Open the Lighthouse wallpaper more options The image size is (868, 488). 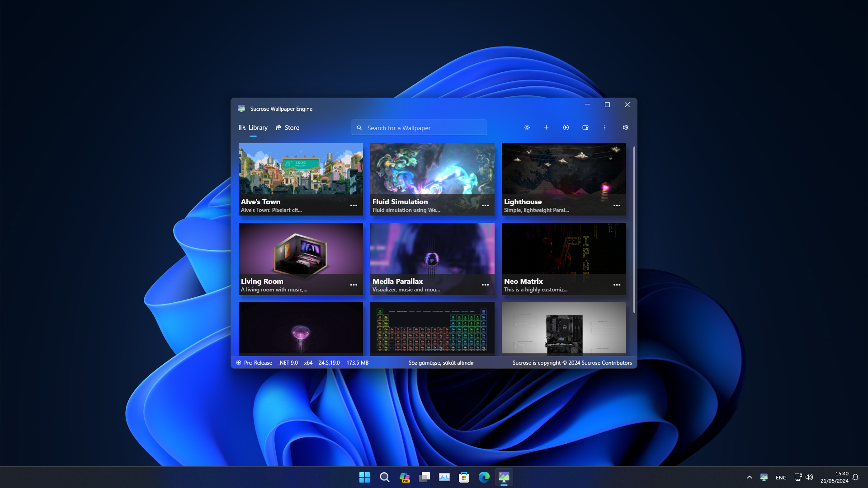tap(617, 205)
